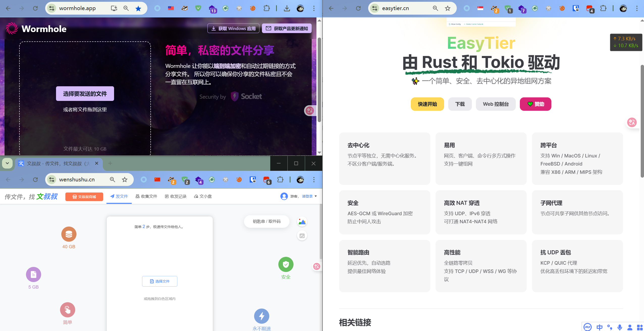Viewport: 644px width, 331px height.
Task: Open site info toggle for wormhole.app
Action: [52, 8]
